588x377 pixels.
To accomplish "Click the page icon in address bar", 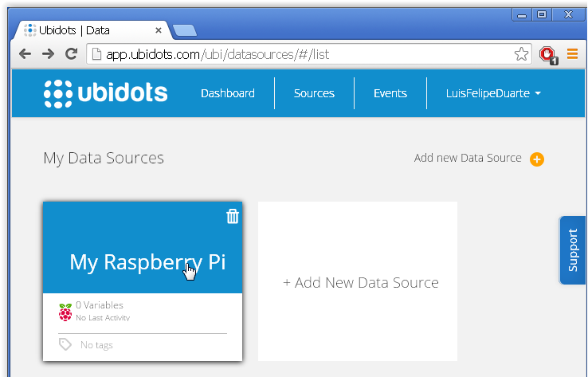I will click(x=96, y=54).
